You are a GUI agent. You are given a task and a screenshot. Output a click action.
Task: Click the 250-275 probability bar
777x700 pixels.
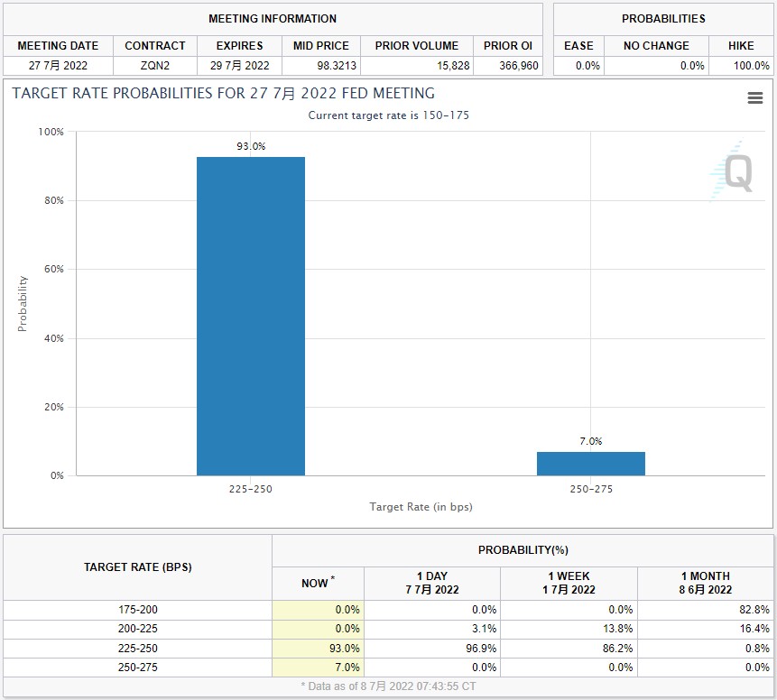[591, 464]
